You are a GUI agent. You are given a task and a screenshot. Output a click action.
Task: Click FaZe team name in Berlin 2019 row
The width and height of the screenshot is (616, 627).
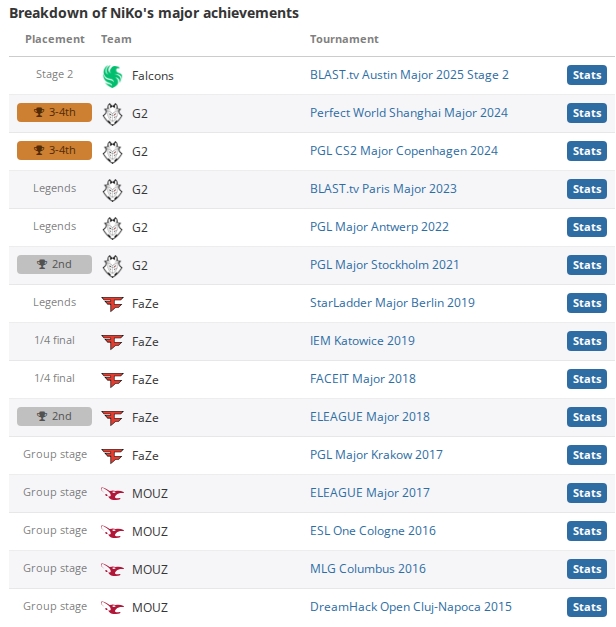(x=145, y=304)
